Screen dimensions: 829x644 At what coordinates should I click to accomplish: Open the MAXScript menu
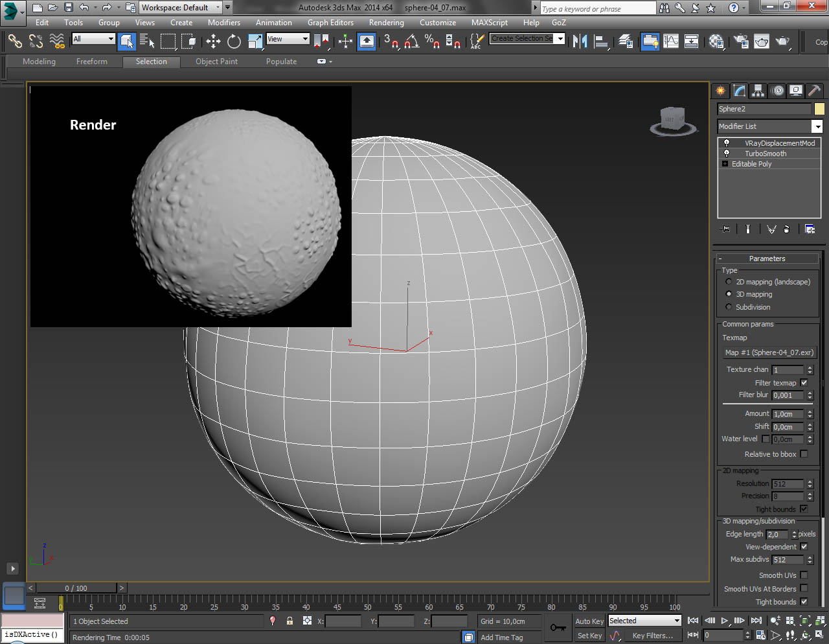click(x=490, y=23)
